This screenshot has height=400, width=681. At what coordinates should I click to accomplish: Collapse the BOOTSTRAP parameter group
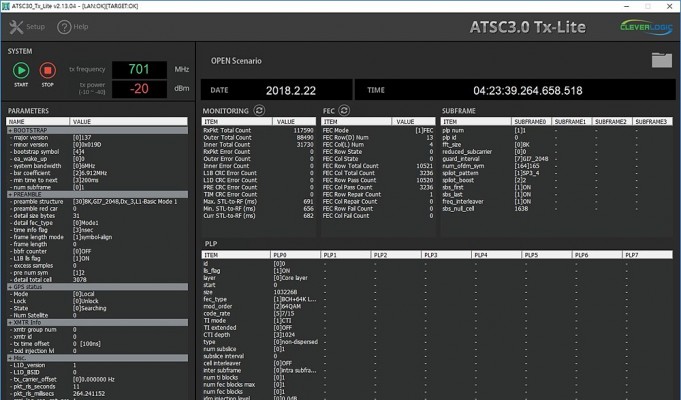97,130
